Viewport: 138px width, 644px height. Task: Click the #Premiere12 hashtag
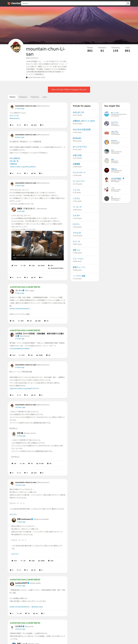click(15, 118)
